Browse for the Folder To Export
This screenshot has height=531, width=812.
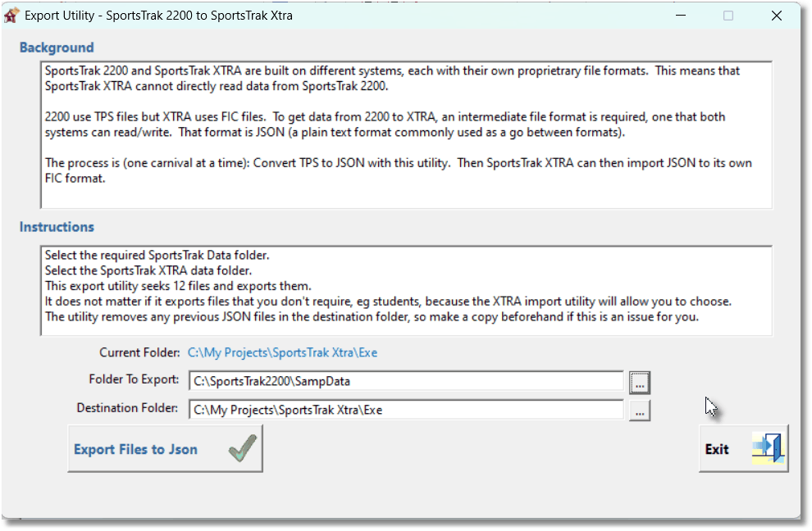coord(640,383)
